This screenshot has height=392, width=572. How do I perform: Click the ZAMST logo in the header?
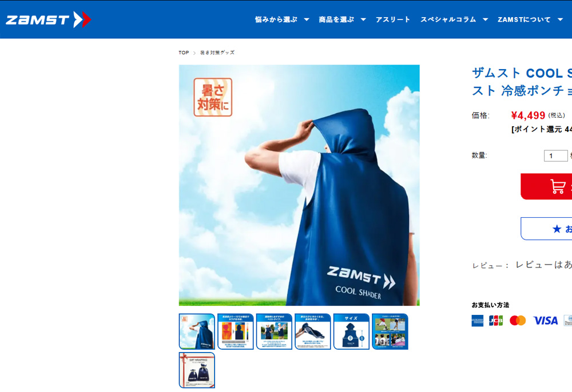pos(48,19)
